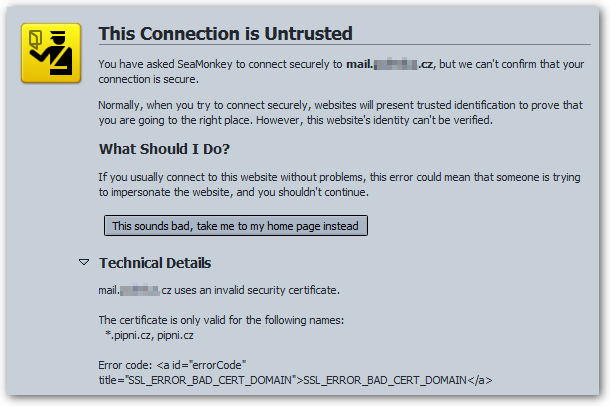This screenshot has height=406, width=610.
Task: Click 'connection is secure.' text line
Action: pyautogui.click(x=149, y=79)
